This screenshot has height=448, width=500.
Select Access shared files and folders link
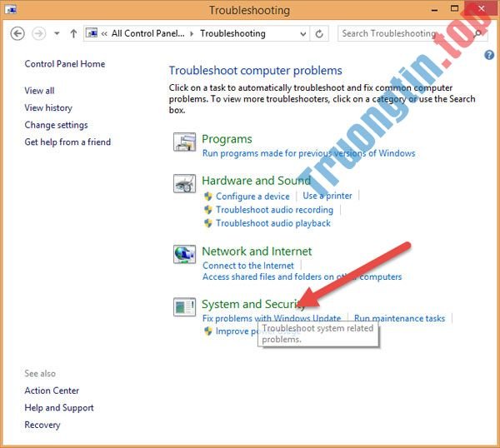(302, 276)
